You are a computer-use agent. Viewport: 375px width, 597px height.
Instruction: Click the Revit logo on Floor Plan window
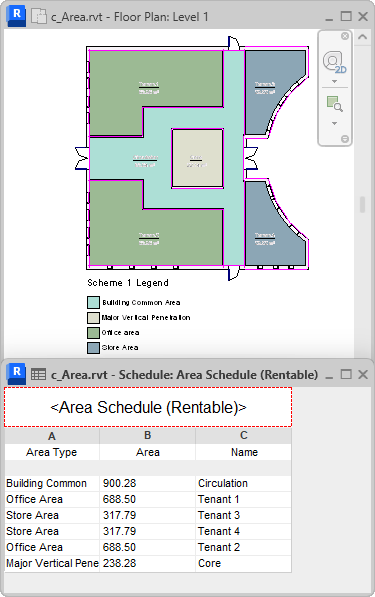click(16, 16)
